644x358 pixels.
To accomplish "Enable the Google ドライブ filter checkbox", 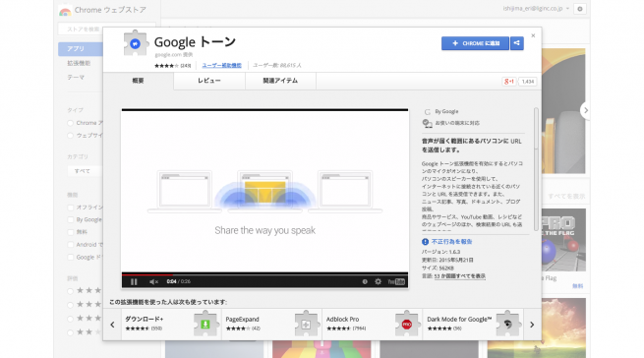I will click(x=70, y=258).
